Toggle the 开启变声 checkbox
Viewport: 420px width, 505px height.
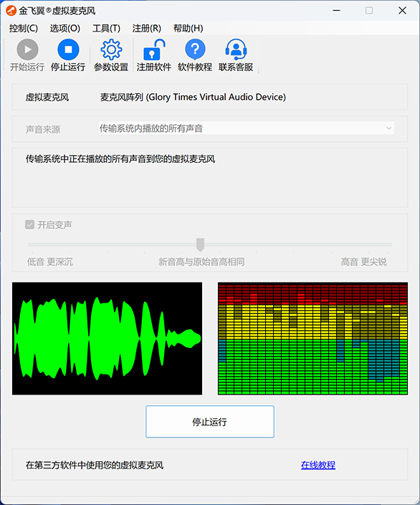coord(29,225)
